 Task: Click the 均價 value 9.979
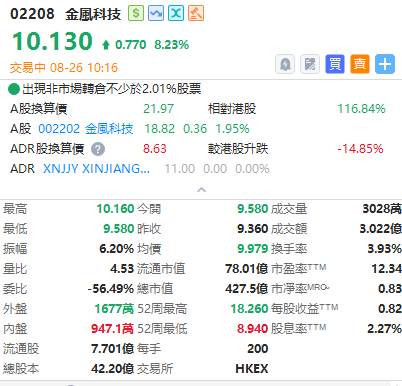(x=253, y=249)
